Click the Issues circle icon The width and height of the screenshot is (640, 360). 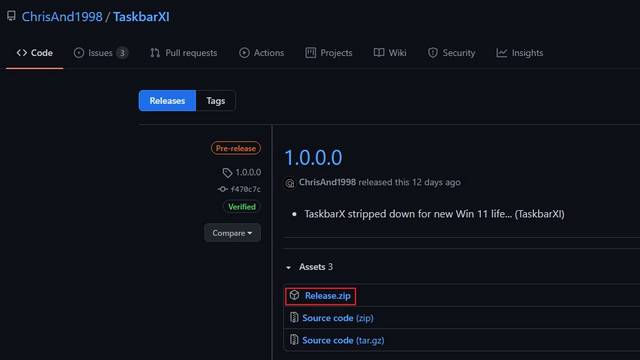tap(79, 53)
